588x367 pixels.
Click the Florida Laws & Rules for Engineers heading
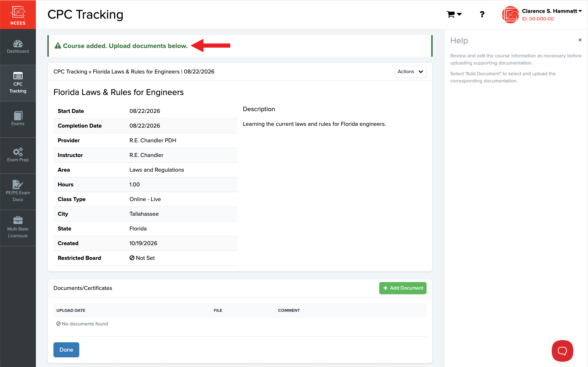click(118, 92)
